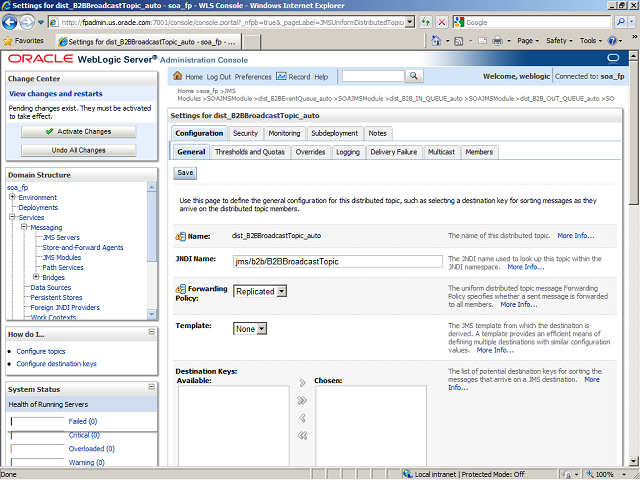
Task: Open the Template dropdown
Action: pyautogui.click(x=262, y=328)
